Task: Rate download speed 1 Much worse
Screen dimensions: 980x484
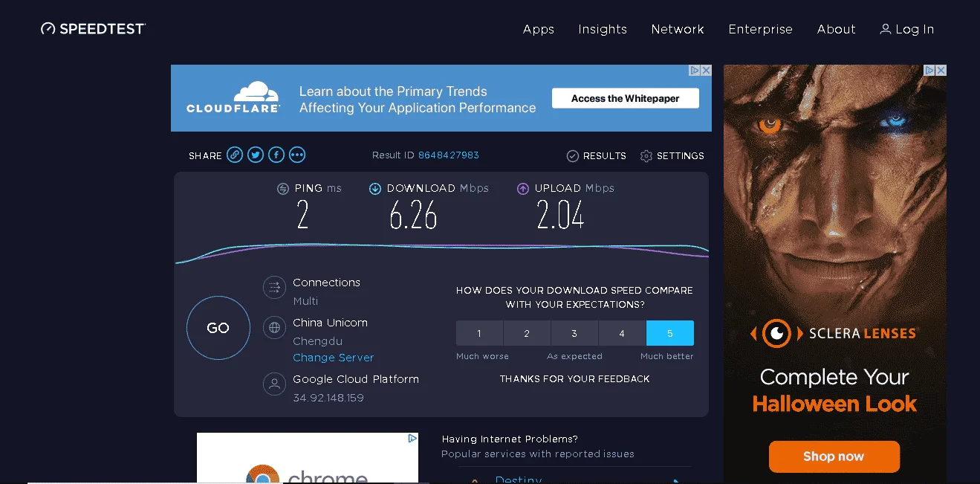Action: (479, 333)
